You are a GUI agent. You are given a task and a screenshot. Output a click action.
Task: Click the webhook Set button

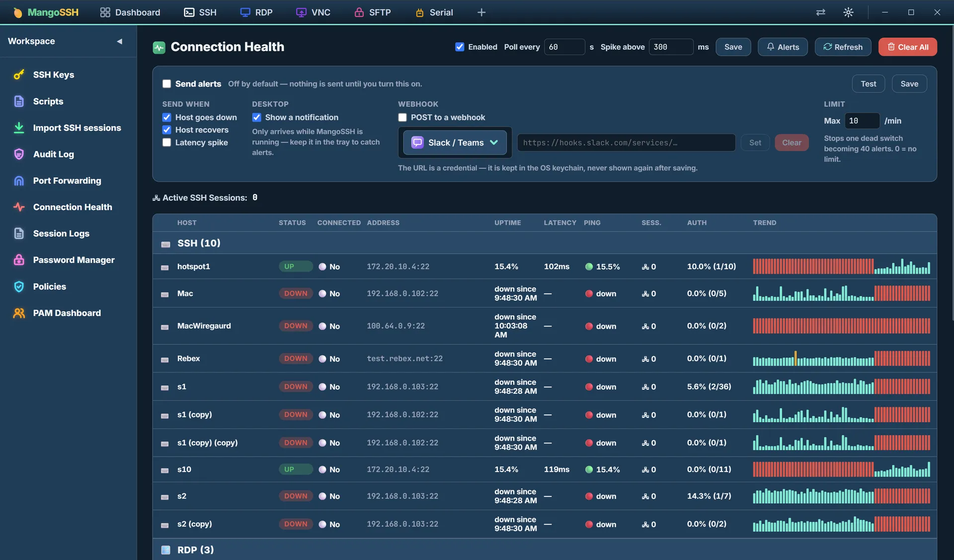[755, 143]
